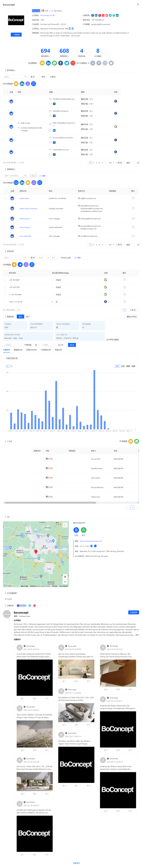Click the 频次 chart metric toggle

tap(117, 366)
